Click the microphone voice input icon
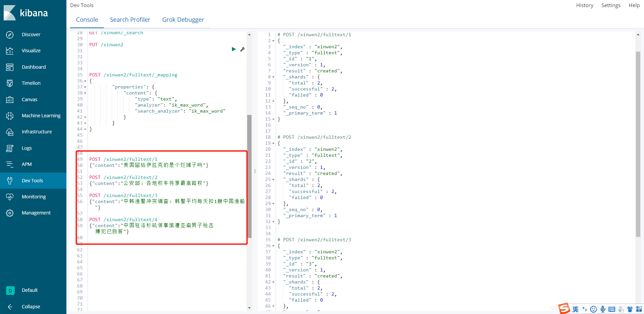Image resolution: width=644 pixels, height=314 pixels. point(603,309)
